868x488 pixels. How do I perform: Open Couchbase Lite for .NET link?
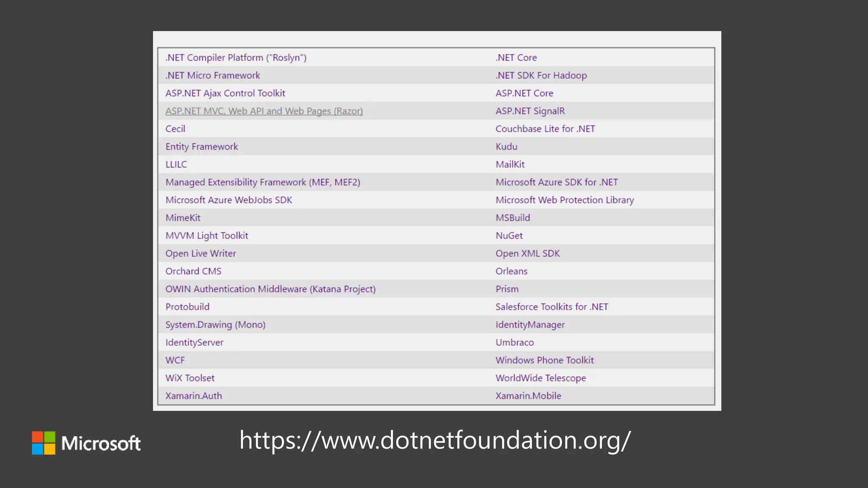[545, 129]
